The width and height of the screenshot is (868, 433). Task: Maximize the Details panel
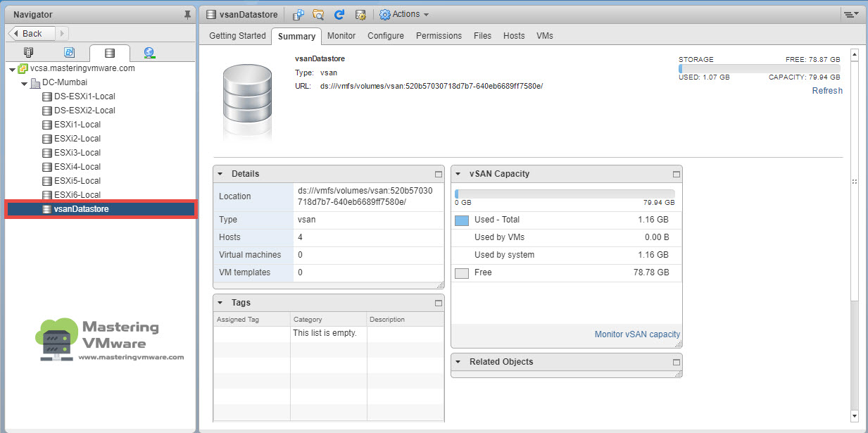tap(438, 174)
